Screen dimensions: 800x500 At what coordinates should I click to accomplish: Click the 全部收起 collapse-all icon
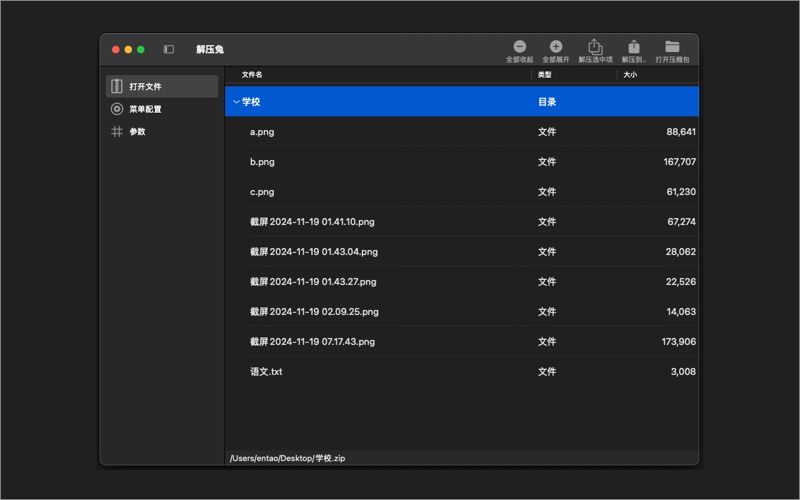[x=519, y=46]
